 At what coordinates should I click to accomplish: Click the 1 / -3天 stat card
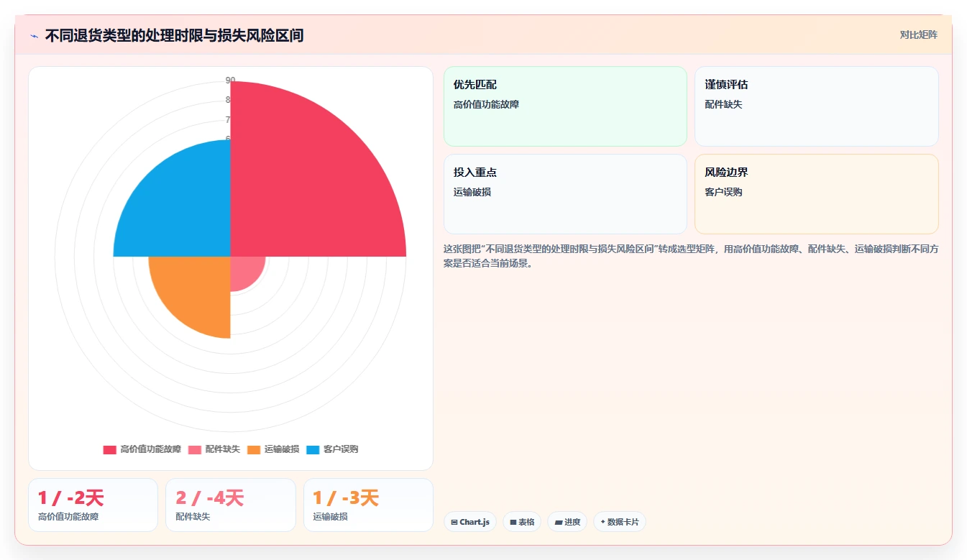368,505
